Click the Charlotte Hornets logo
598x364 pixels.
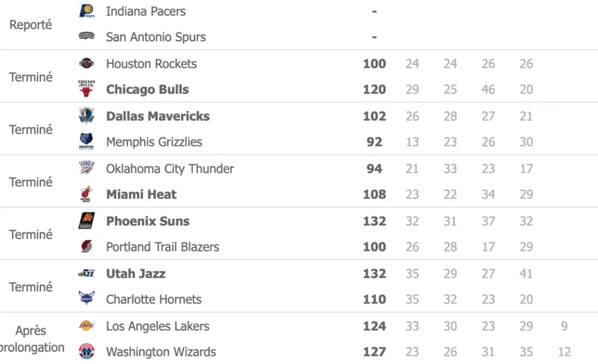tap(86, 299)
